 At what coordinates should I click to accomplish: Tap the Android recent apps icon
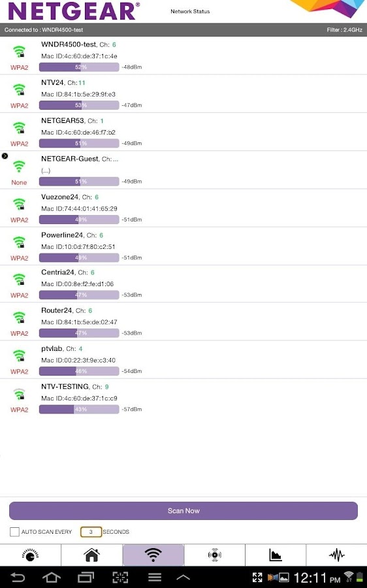(86, 577)
